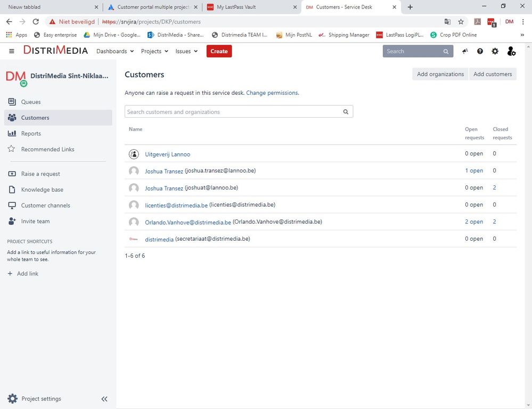The width and height of the screenshot is (532, 409).
Task: Select Customers in the sidebar
Action: tap(58, 118)
